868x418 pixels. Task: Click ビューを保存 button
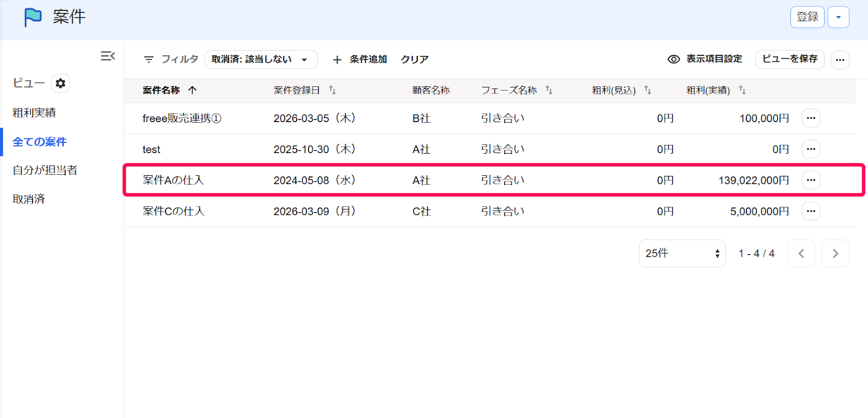(x=789, y=59)
